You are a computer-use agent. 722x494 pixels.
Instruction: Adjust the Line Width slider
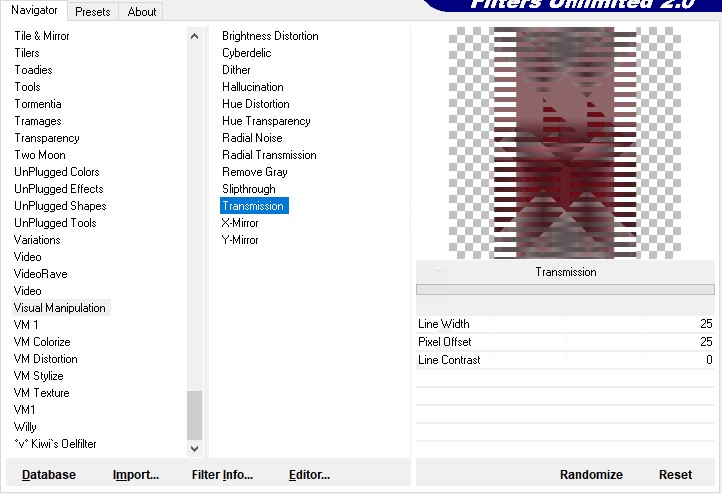click(565, 324)
